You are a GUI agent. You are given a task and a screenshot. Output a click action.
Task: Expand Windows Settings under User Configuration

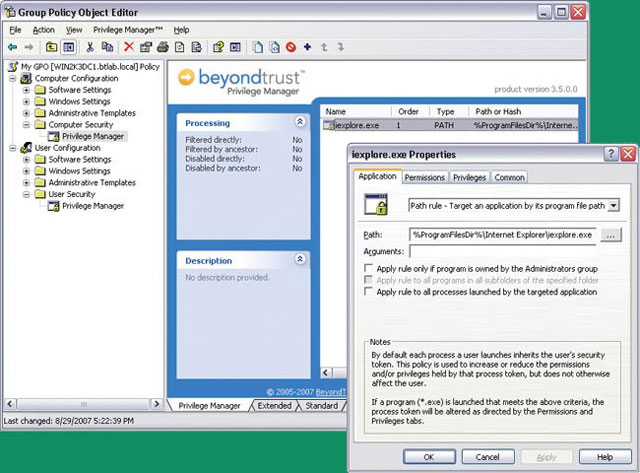(27, 171)
